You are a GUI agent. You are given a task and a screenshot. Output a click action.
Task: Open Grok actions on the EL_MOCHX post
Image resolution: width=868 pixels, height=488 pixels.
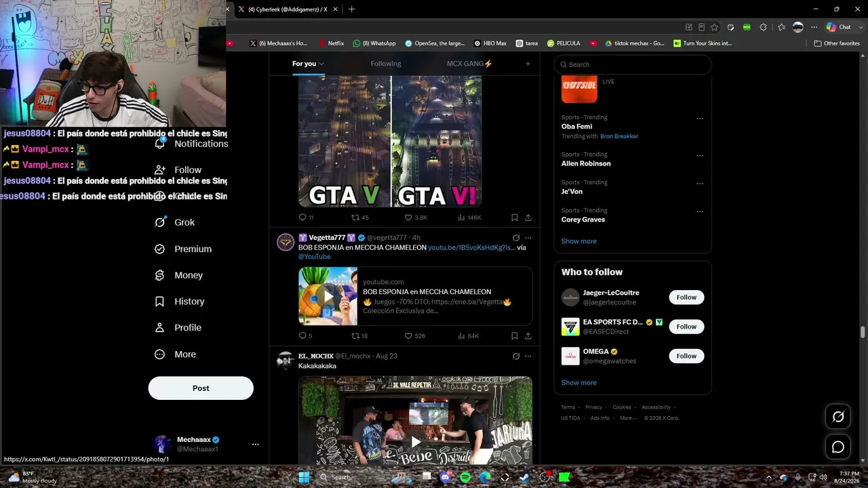click(x=516, y=356)
